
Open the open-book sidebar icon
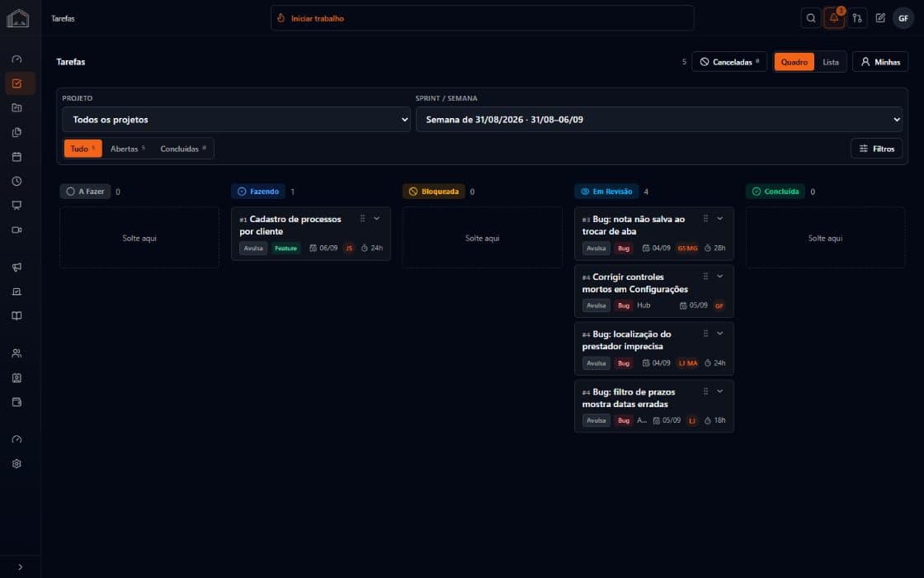pyautogui.click(x=17, y=316)
